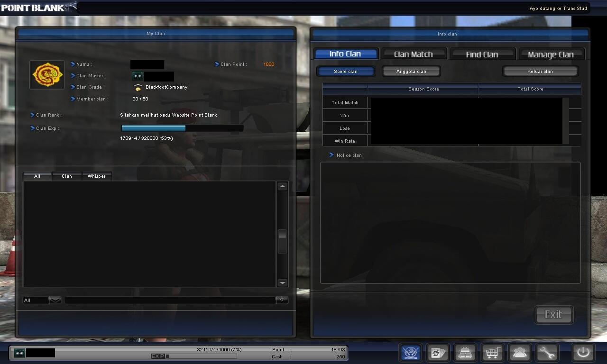Select the Clan chat tab

coord(67,176)
